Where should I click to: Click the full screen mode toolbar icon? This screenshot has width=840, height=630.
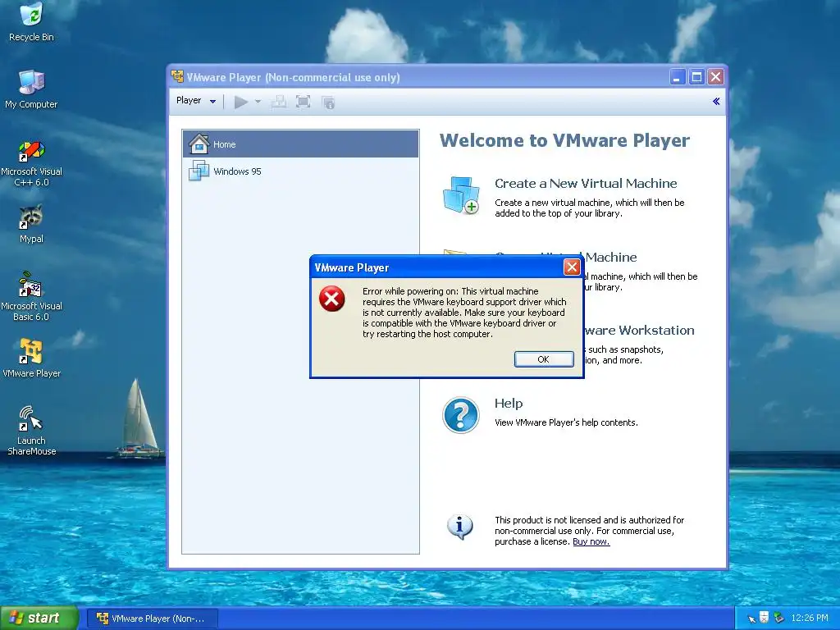(x=304, y=102)
